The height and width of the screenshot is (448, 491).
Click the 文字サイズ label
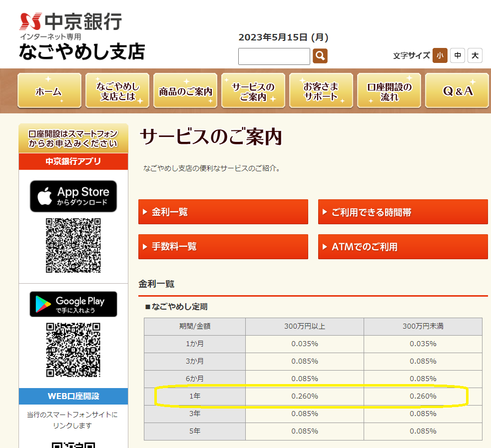(x=411, y=56)
